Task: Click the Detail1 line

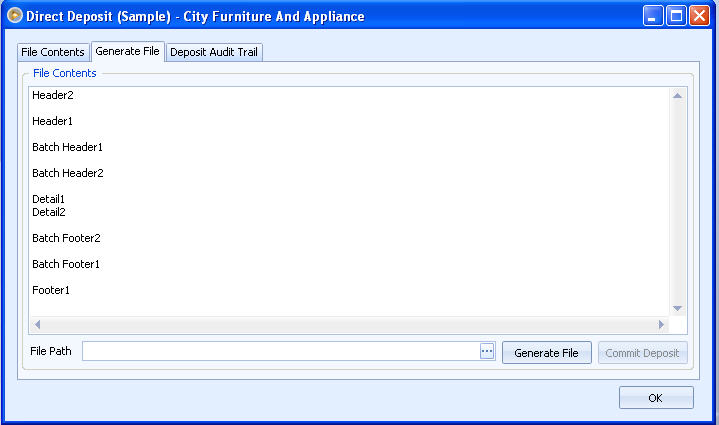Action: (x=49, y=199)
